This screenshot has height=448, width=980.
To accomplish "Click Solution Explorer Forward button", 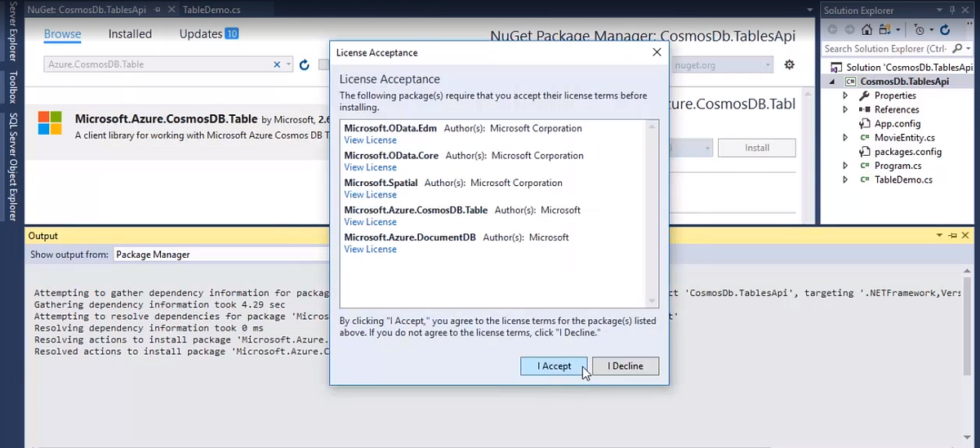I will tap(849, 29).
